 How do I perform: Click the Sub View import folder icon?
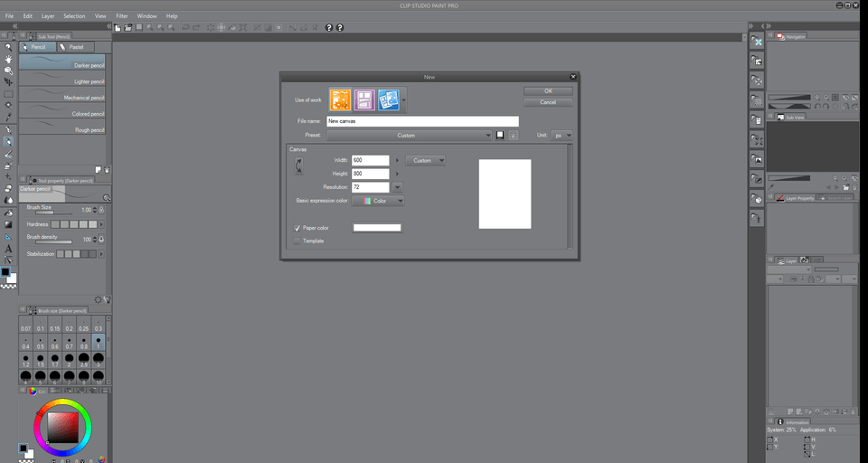click(846, 188)
